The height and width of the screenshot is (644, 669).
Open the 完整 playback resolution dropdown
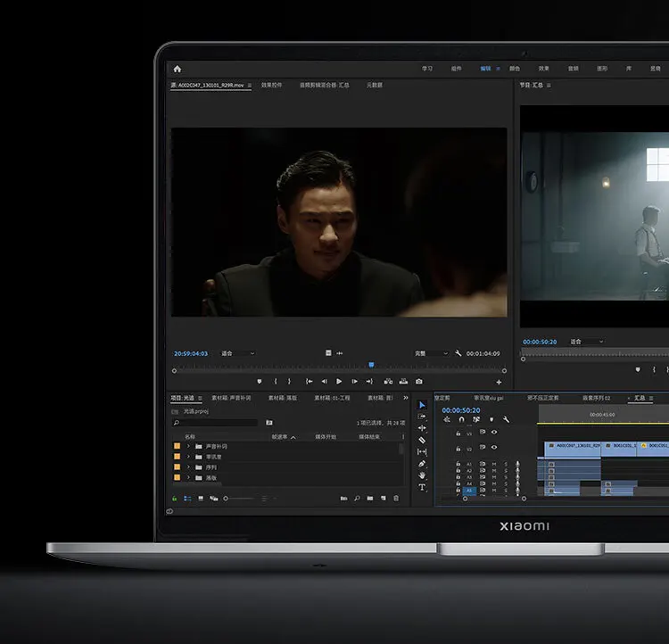point(431,353)
